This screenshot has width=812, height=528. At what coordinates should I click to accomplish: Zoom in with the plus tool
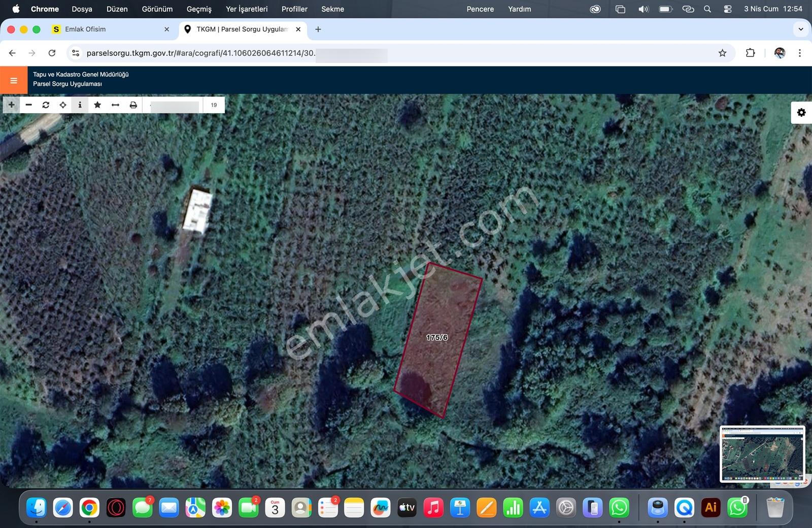point(12,105)
